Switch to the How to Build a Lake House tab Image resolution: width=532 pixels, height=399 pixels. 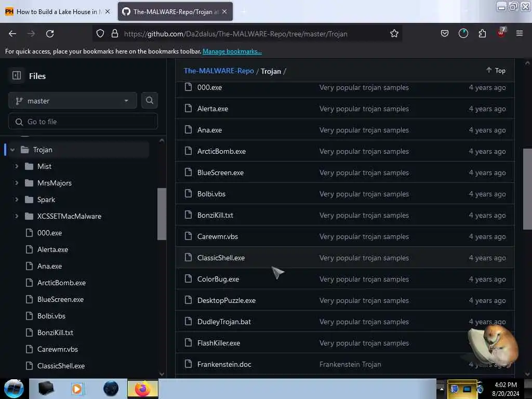tap(58, 11)
